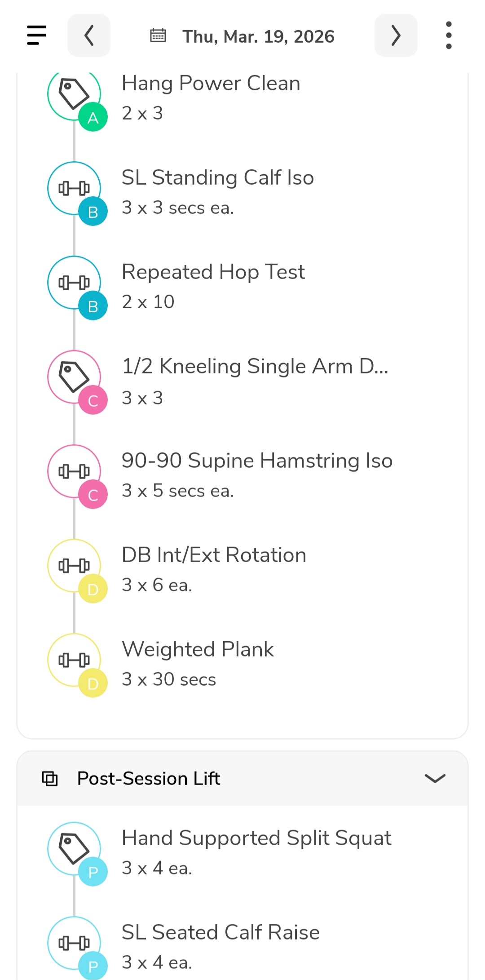The height and width of the screenshot is (980, 485).
Task: Tap the 90-90 Supine Hamstring Iso dumbbell icon
Action: [x=74, y=471]
